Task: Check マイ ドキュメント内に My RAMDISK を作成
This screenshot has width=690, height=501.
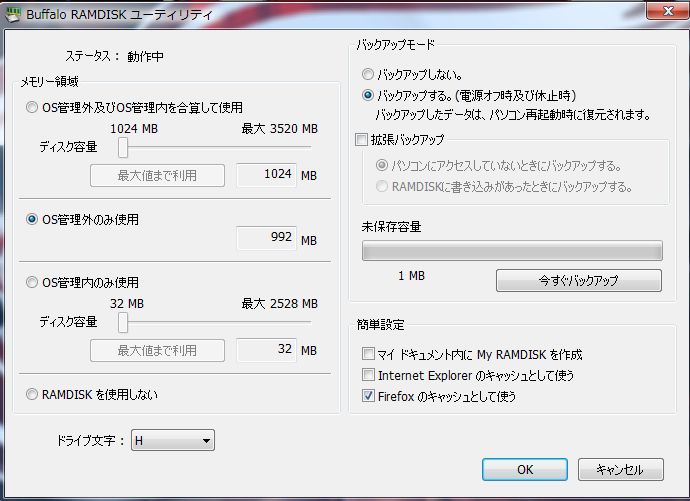Action: click(x=368, y=354)
